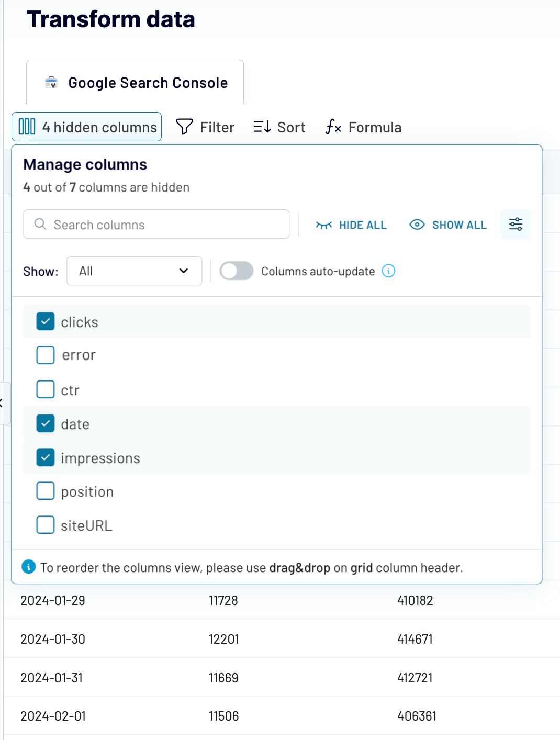
Task: Open the Sort tool
Action: [279, 127]
